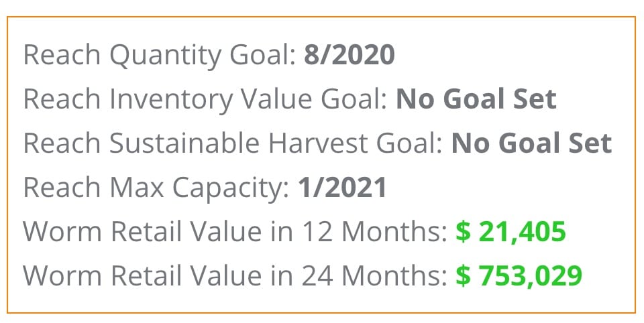Select the 8/2020 quantity goal date

click(x=349, y=54)
